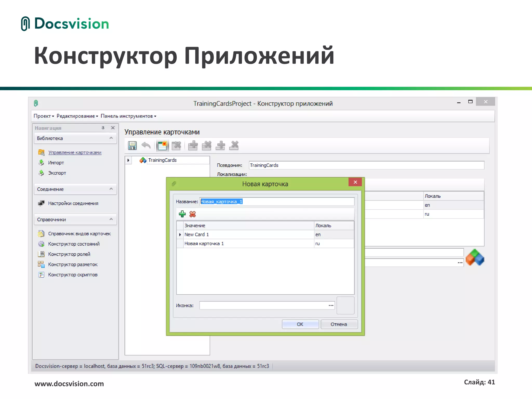
Task: Click the empty icon preview box
Action: click(345, 305)
